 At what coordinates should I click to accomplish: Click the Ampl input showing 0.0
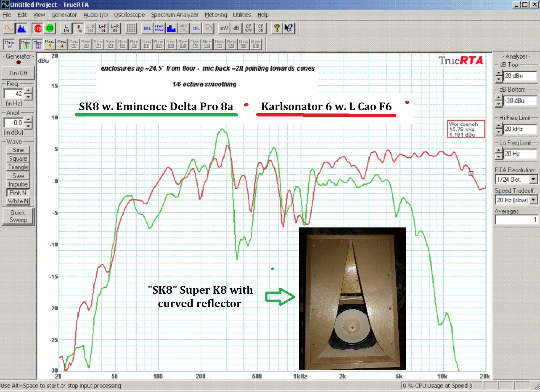(14, 123)
